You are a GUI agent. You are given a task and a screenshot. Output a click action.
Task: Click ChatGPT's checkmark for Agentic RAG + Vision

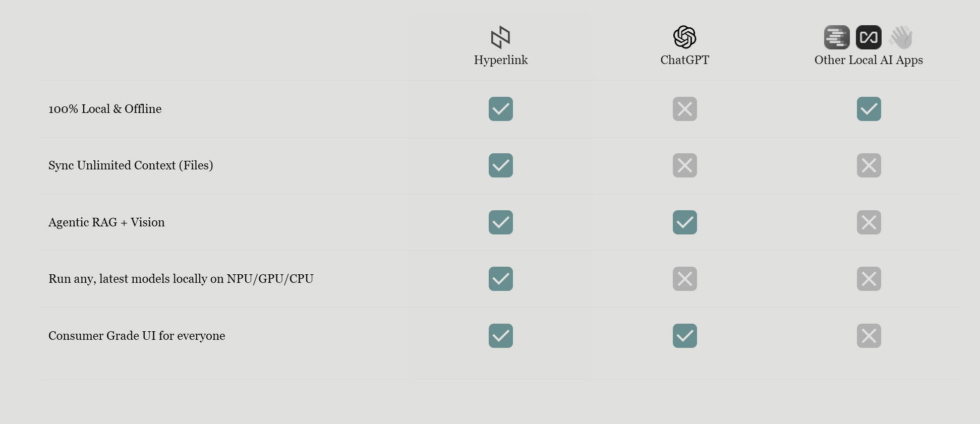[685, 222]
